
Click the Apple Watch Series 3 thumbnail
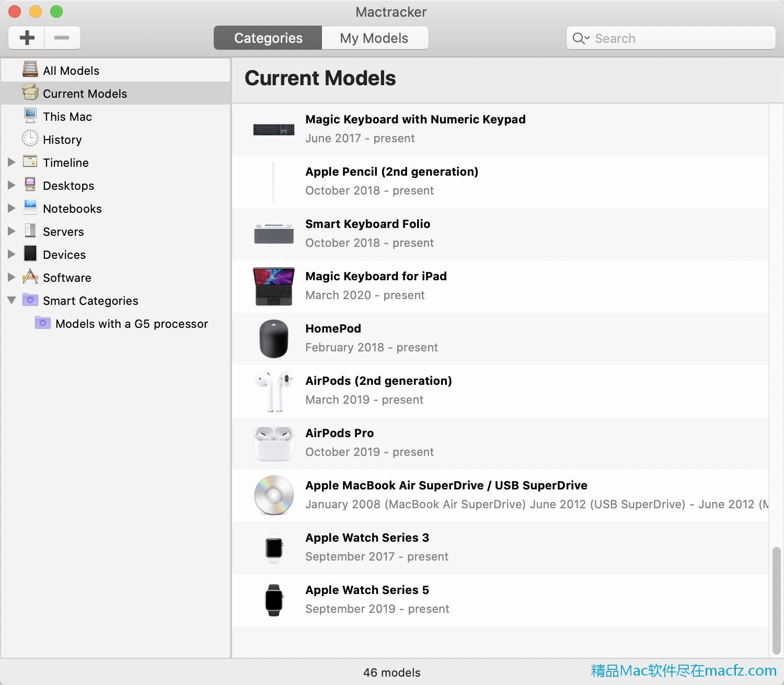[x=274, y=548]
